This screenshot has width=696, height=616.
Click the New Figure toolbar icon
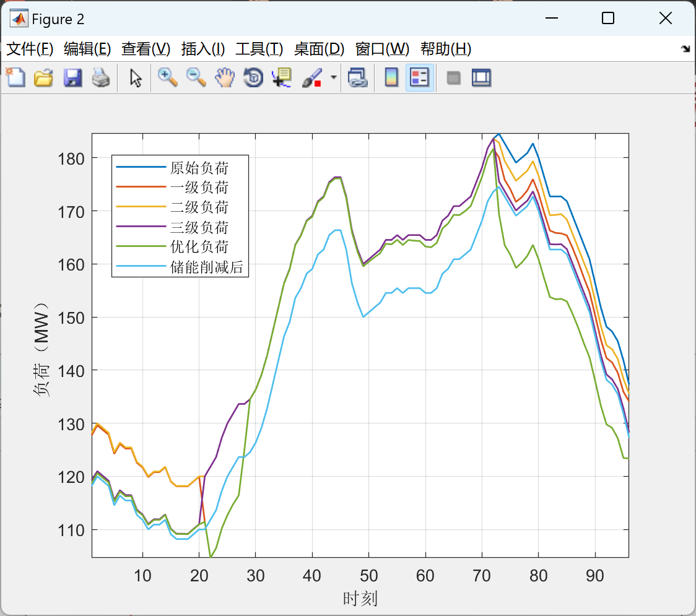point(15,78)
